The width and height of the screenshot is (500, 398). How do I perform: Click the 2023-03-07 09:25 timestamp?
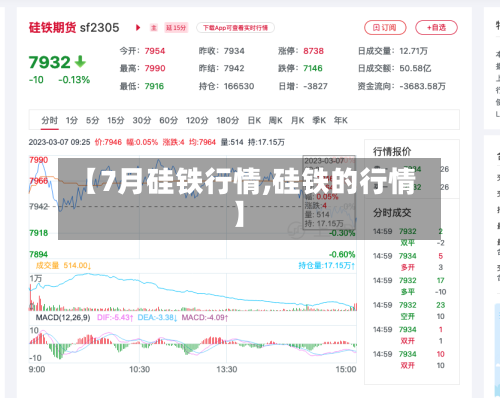[59, 142]
